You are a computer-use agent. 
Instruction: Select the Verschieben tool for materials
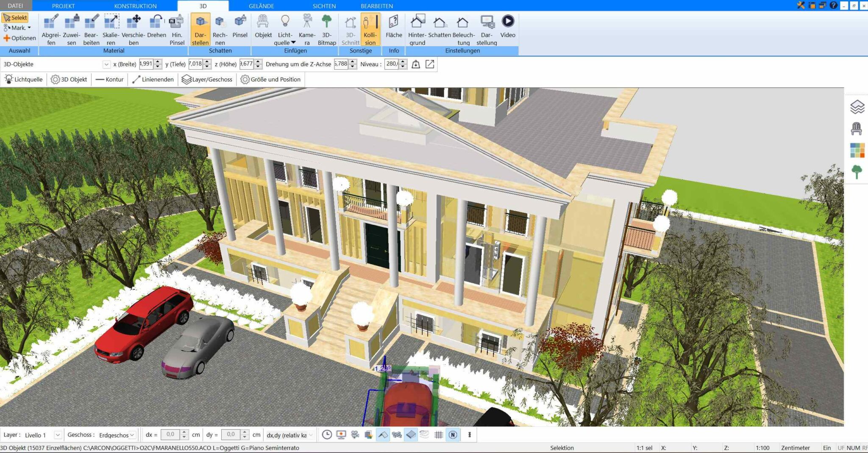133,29
